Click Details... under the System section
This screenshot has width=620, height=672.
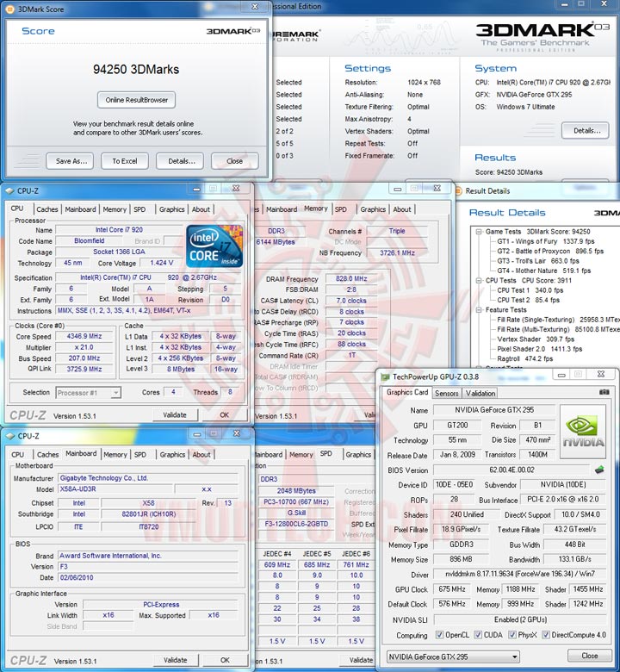coord(586,131)
